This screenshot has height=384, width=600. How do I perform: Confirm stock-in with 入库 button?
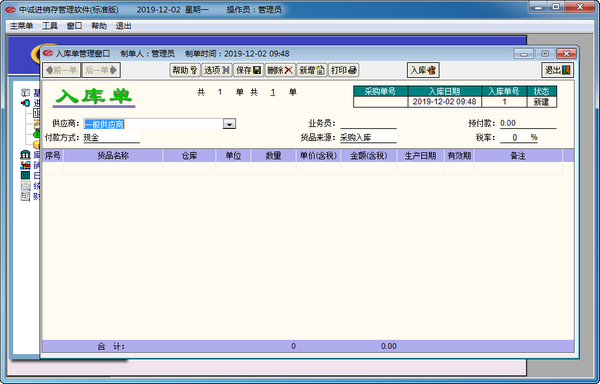coord(423,70)
